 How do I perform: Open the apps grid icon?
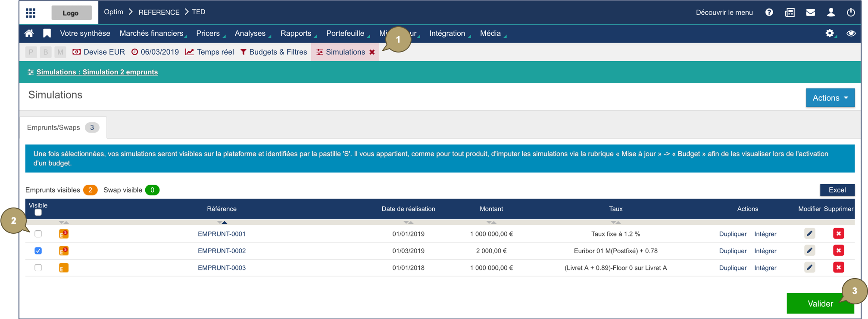[31, 12]
